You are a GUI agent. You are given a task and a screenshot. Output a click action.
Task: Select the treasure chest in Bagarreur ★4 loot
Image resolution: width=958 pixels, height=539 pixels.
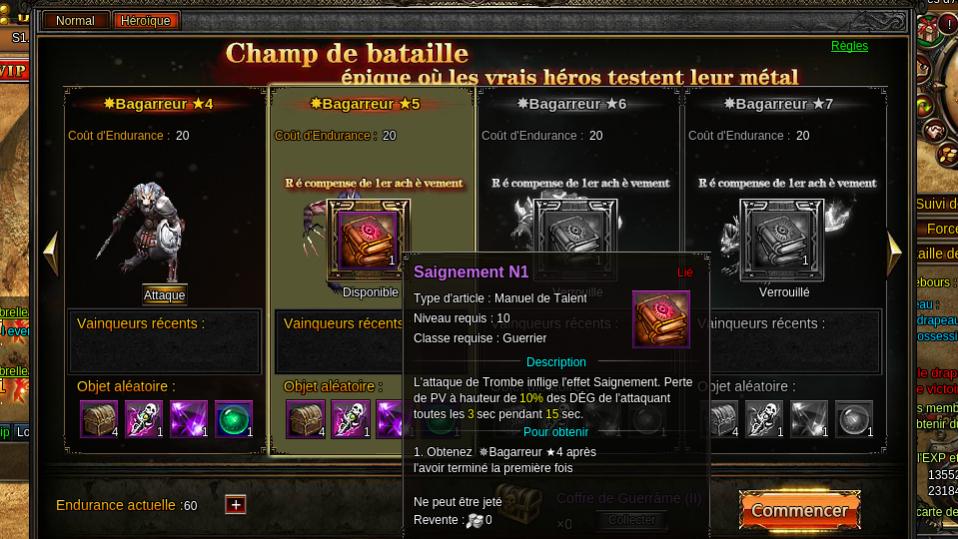coord(99,419)
